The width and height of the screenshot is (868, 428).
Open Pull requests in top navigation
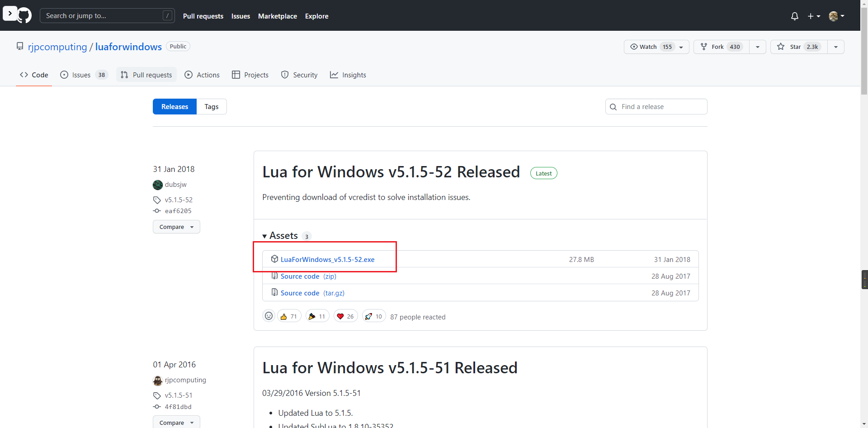[x=203, y=16]
